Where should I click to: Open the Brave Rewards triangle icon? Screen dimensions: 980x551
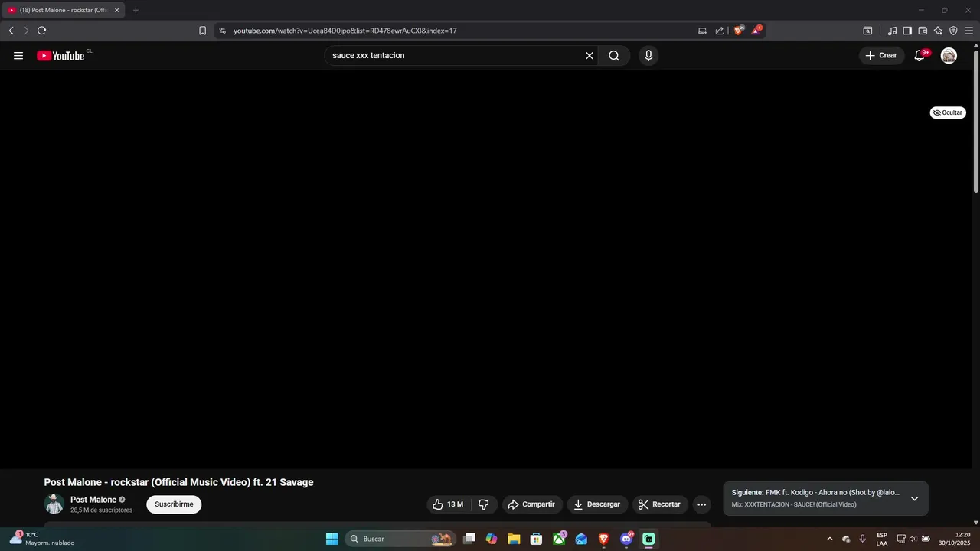(x=756, y=31)
